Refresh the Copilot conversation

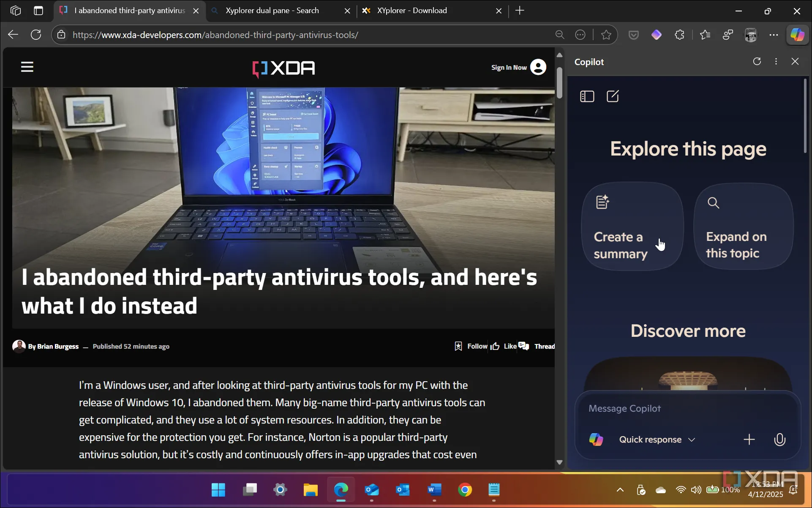coord(757,61)
